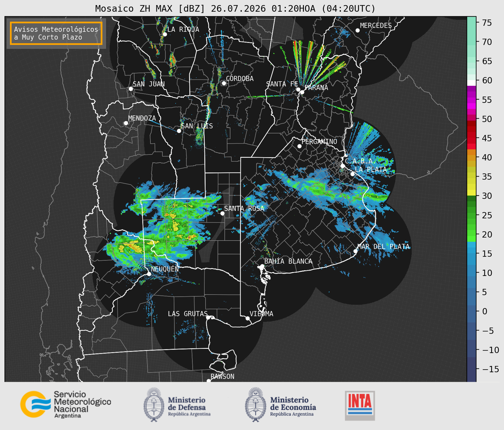Open Avisos Meteorológicos a Muy Corto Plazo

pos(56,33)
